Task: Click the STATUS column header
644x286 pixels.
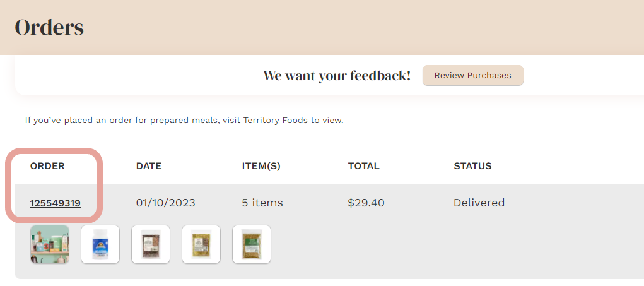Action: point(472,166)
